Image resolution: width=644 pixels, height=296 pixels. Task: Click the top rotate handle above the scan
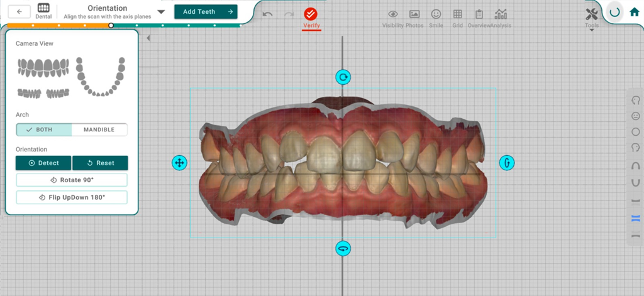pos(343,77)
